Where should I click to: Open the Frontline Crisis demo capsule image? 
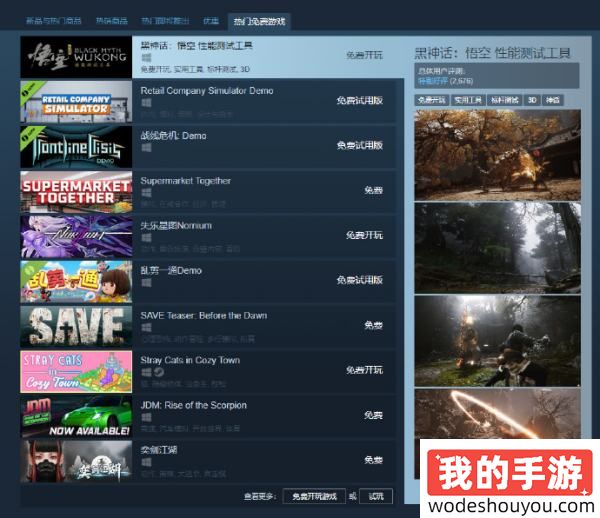pos(76,147)
